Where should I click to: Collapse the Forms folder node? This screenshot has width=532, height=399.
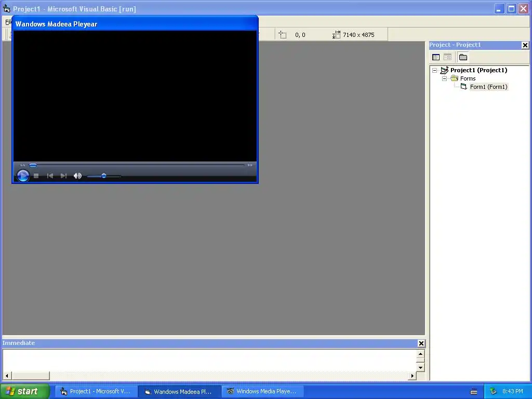tap(445, 79)
